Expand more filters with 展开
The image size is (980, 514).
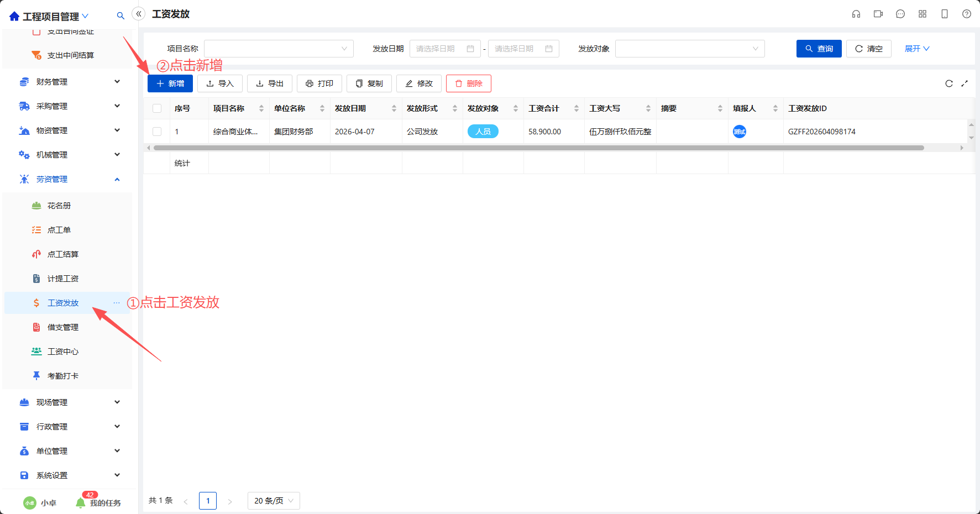[917, 49]
